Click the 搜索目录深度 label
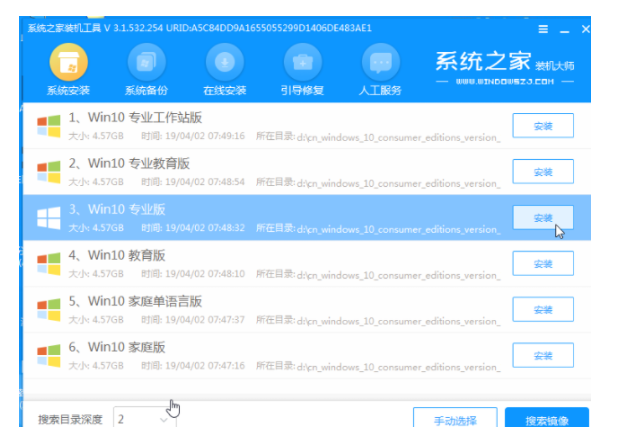The image size is (618, 435). coord(70,420)
